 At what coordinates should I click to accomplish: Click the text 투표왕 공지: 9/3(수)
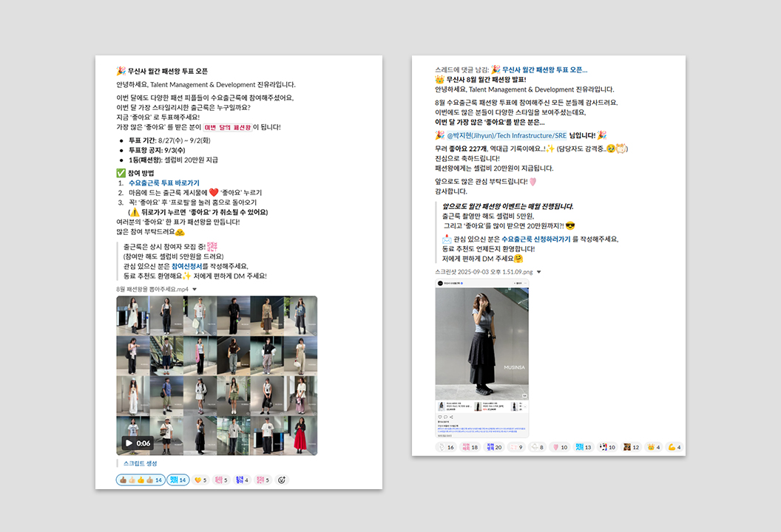[x=157, y=150]
